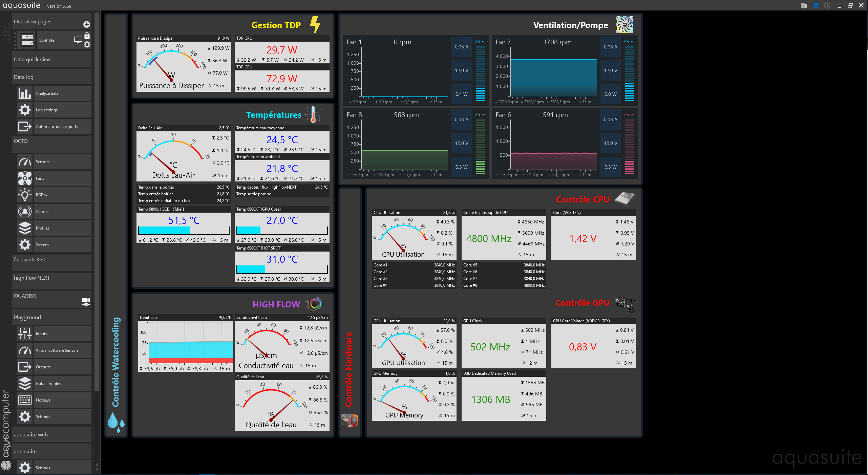Image resolution: width=868 pixels, height=475 pixels.
Task: Add a new overview page with the plus icon
Action: 87,24
